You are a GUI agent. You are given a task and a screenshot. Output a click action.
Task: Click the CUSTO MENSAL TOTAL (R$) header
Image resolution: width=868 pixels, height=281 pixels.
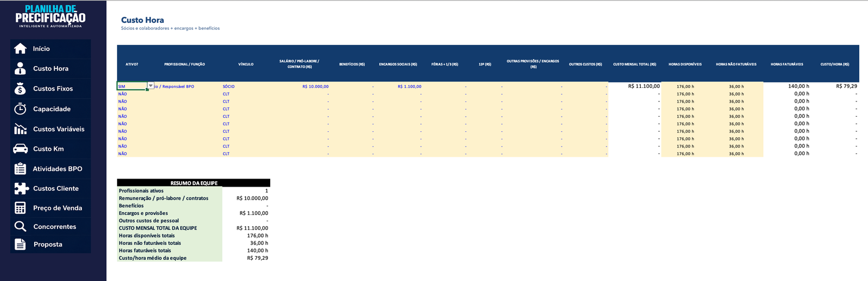pyautogui.click(x=635, y=64)
